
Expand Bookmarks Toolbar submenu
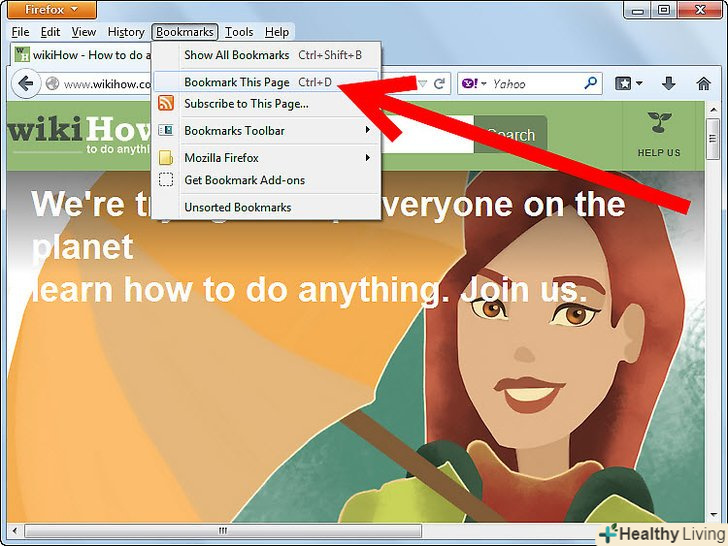(266, 130)
